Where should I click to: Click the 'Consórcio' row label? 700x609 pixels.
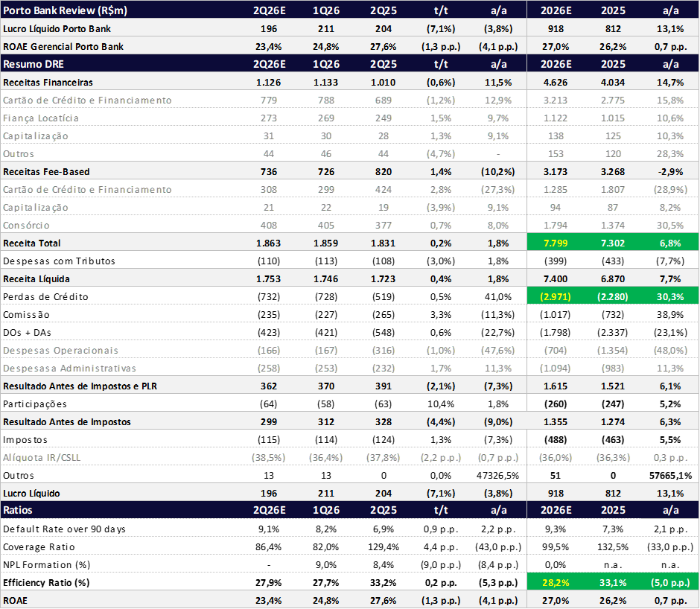click(26, 225)
